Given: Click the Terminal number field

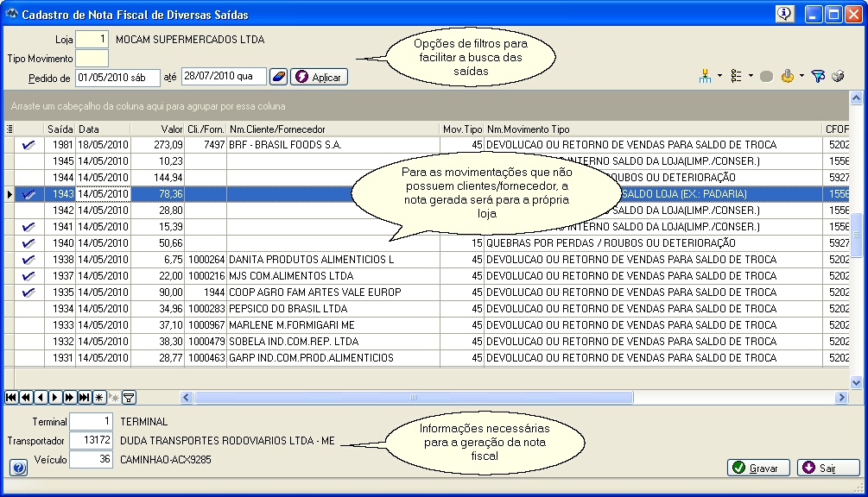Looking at the screenshot, I should 91,421.
